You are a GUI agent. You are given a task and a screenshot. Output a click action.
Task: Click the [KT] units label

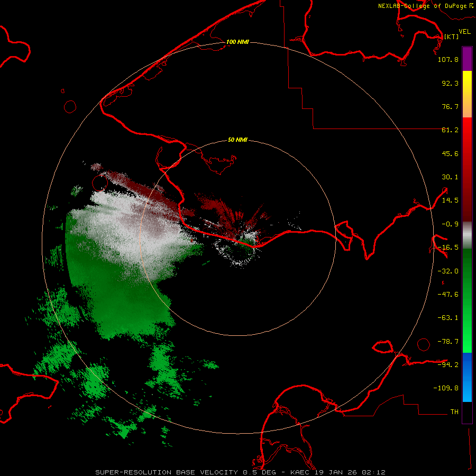click(452, 36)
